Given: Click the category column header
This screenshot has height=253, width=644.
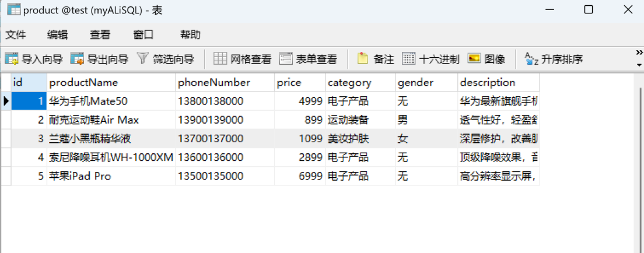Looking at the screenshot, I should [x=360, y=83].
